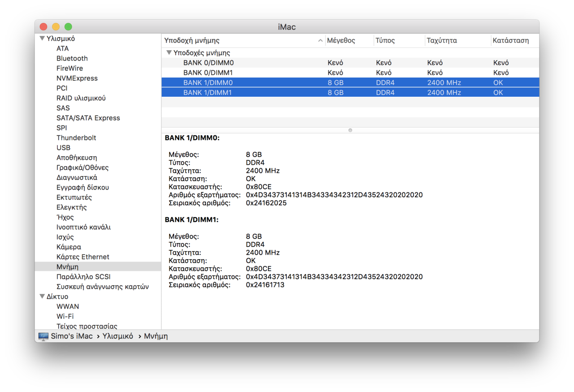The width and height of the screenshot is (574, 392).
Task: Click Υλισμικό in the path bar
Action: click(118, 336)
